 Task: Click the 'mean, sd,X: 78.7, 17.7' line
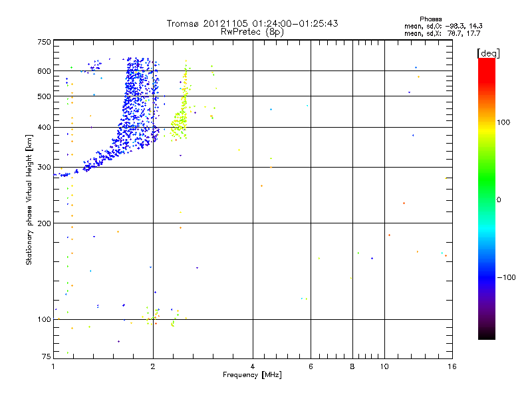click(442, 33)
